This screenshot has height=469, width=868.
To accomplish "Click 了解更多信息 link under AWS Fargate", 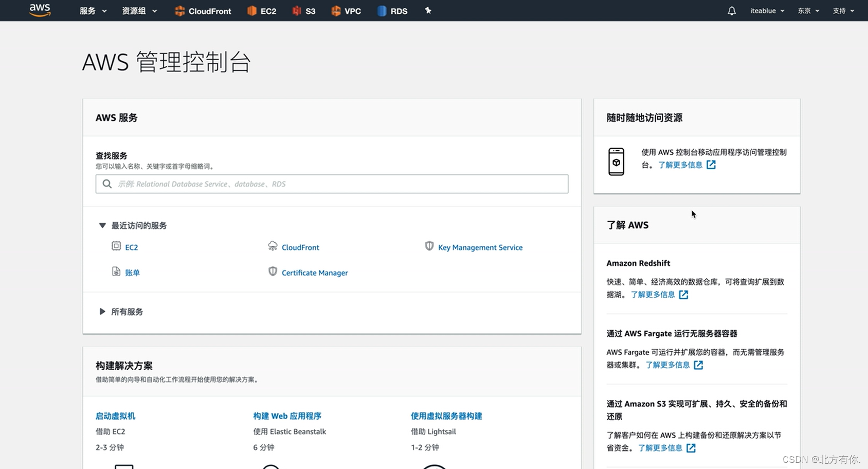I will pyautogui.click(x=667, y=365).
